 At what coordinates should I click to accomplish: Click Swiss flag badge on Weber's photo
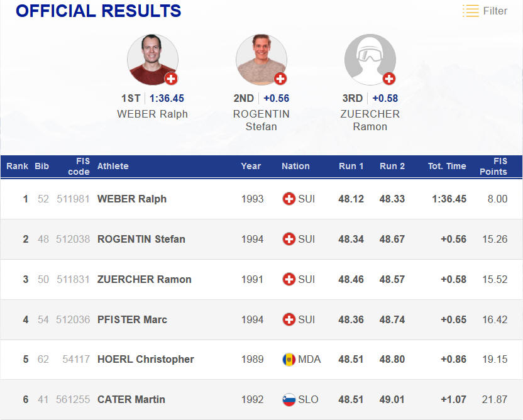[171, 79]
